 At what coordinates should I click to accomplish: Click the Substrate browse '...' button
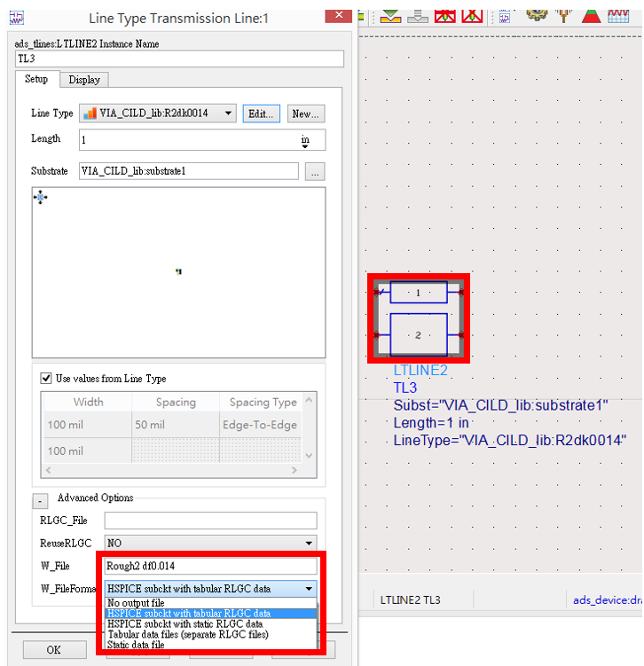(315, 171)
